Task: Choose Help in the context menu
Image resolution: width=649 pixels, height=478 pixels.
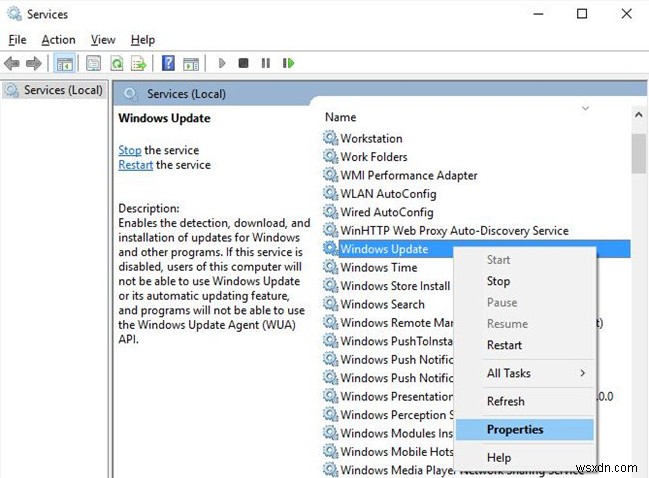Action: pyautogui.click(x=524, y=457)
